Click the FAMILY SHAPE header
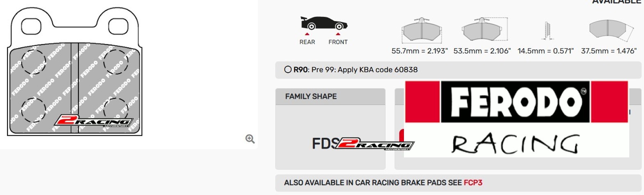Viewport: 644px width, 195px height. pos(311,96)
